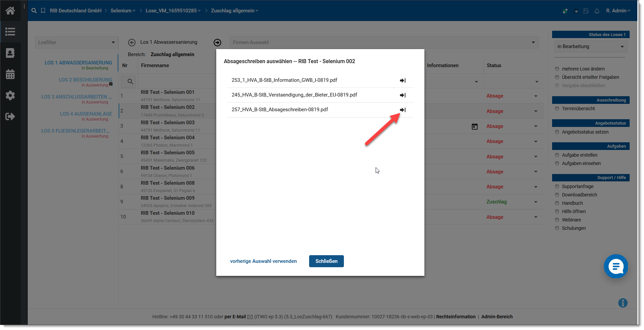Open status dropdown for Selenium 009 Zuschlag row

tap(536, 202)
